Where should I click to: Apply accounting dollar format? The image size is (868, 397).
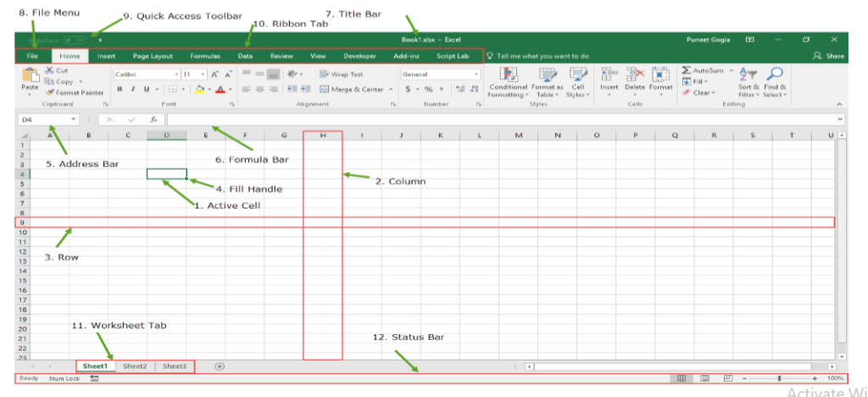tap(408, 89)
